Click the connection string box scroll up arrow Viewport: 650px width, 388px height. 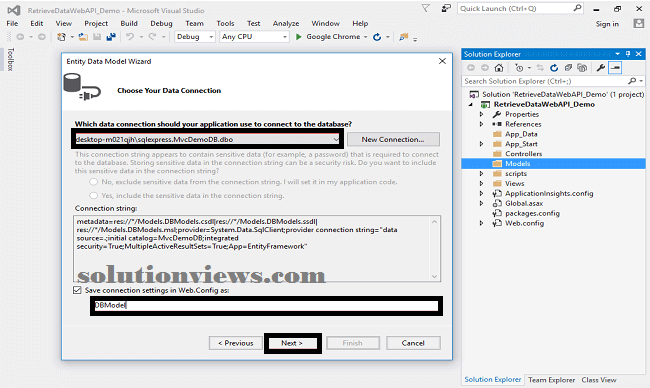tap(434, 222)
